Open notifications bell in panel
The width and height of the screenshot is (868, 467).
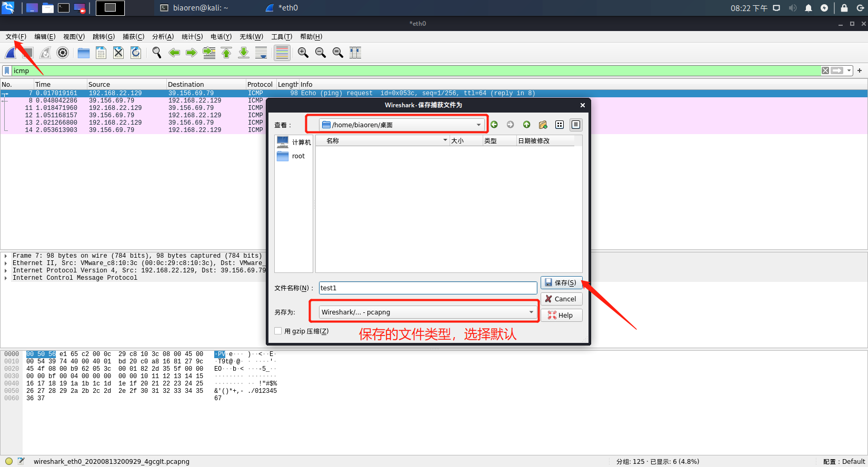click(809, 8)
